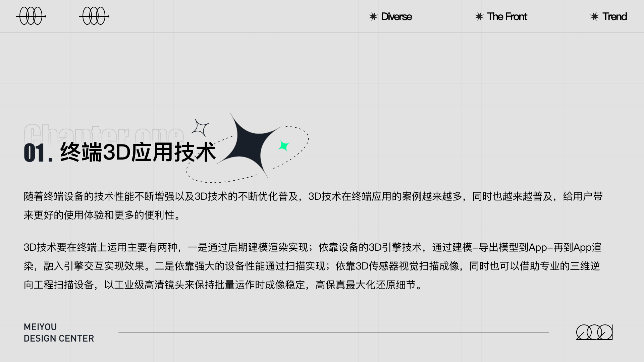644x362 pixels.
Task: Click the horizontal divider line in footer
Action: pyautogui.click(x=333, y=332)
